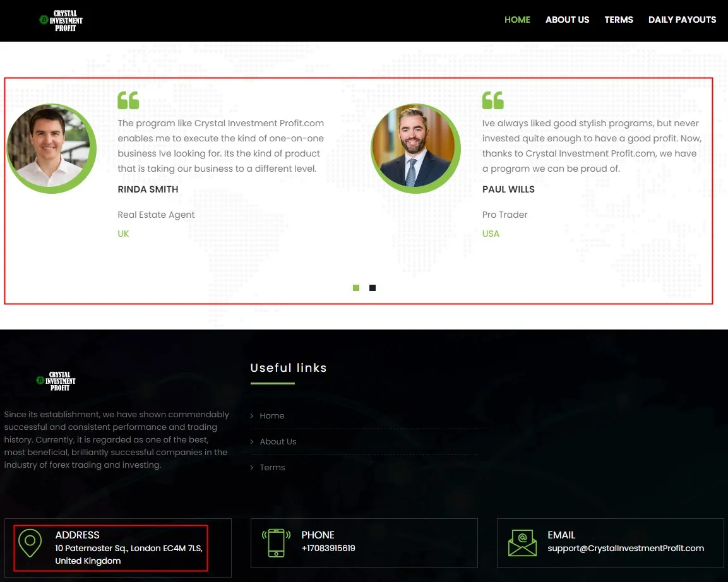Screen dimensions: 728x582
Task: Click the quote mark above Paul Wills testimonial
Action: point(492,100)
